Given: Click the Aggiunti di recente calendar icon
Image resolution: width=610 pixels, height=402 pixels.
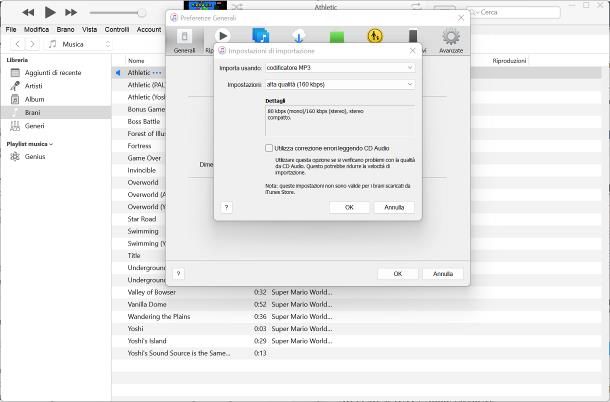Looking at the screenshot, I should 15,73.
